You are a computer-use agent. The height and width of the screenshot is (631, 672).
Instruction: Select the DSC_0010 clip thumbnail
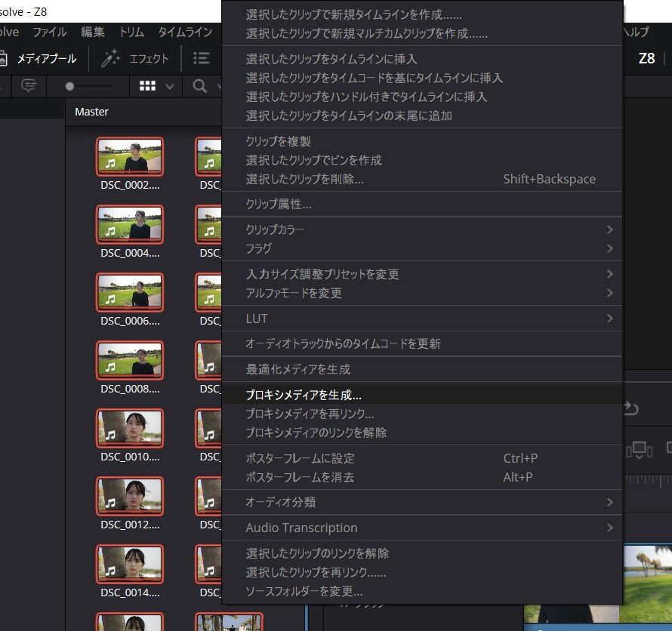tap(130, 428)
